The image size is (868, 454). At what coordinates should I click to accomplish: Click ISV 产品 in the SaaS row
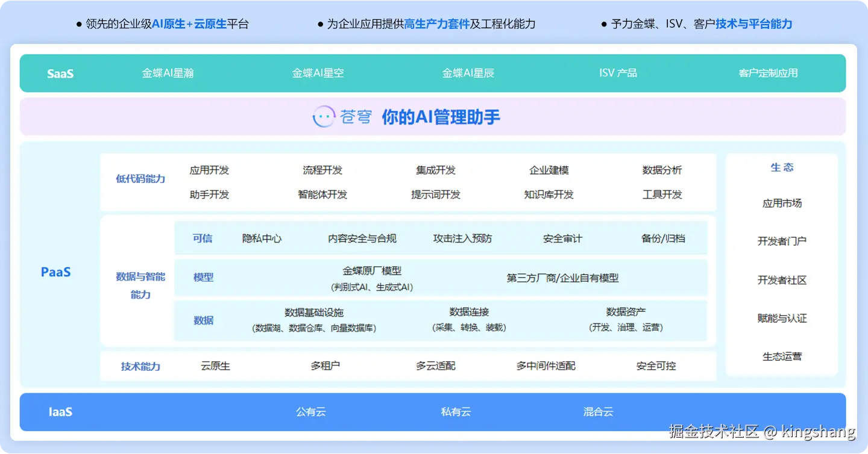coord(618,73)
